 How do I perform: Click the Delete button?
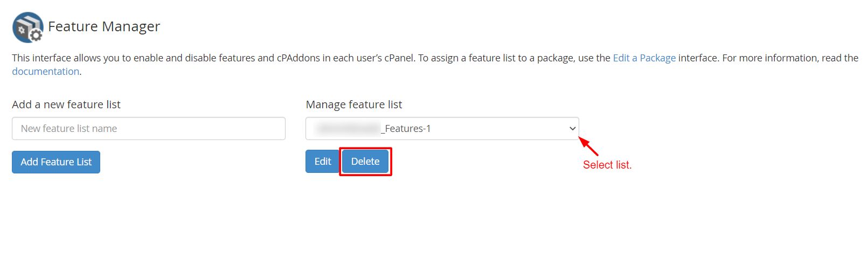(x=365, y=162)
